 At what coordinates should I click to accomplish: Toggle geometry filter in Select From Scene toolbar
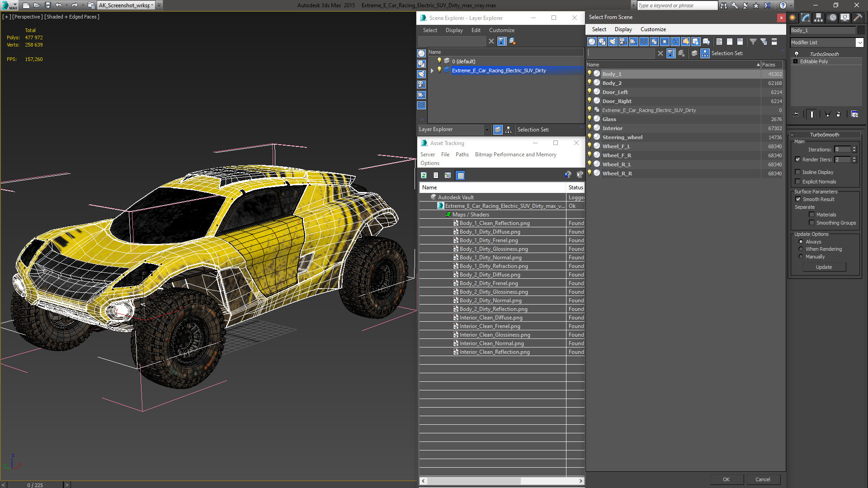pos(592,42)
